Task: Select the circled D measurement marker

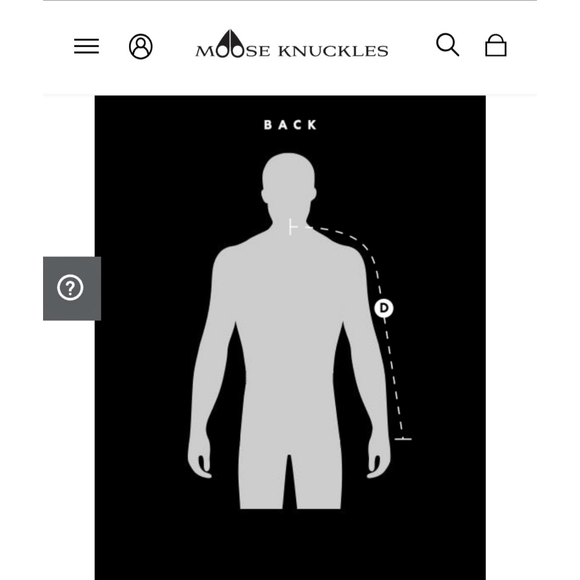Action: [x=384, y=308]
